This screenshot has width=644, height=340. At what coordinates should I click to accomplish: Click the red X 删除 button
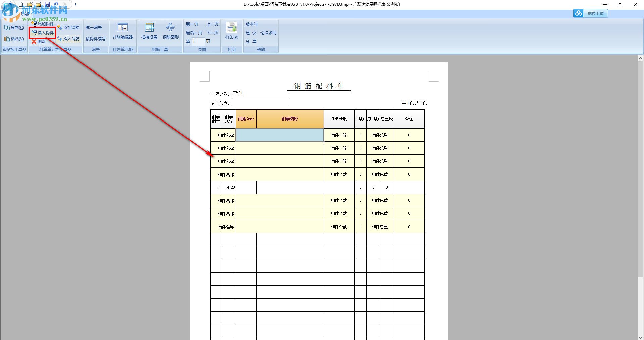pos(39,42)
